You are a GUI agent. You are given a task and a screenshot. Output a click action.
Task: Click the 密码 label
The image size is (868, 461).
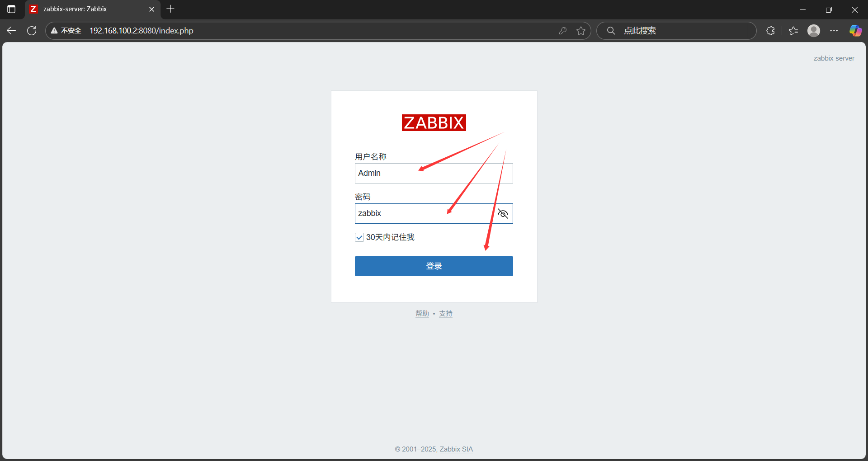pyautogui.click(x=363, y=197)
